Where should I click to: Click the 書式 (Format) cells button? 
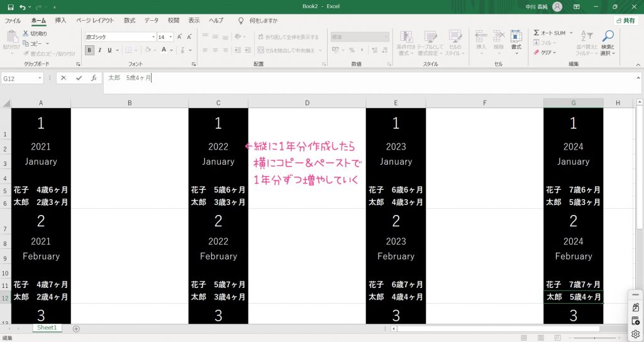point(516,40)
